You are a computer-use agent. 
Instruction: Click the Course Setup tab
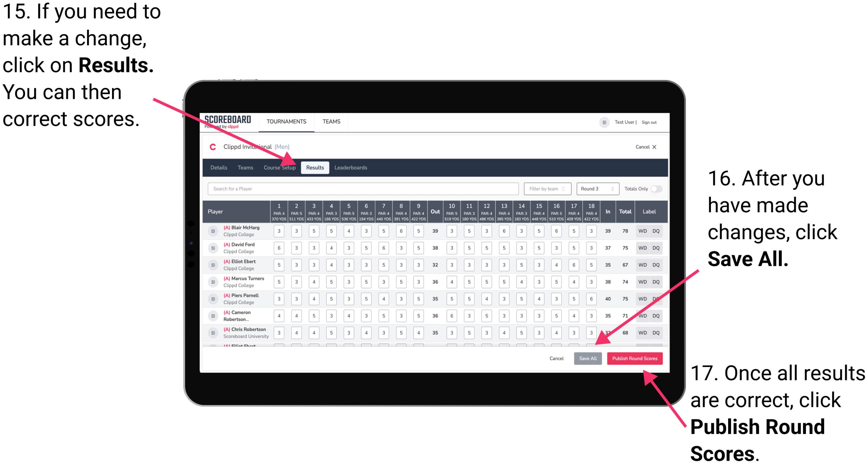click(280, 167)
